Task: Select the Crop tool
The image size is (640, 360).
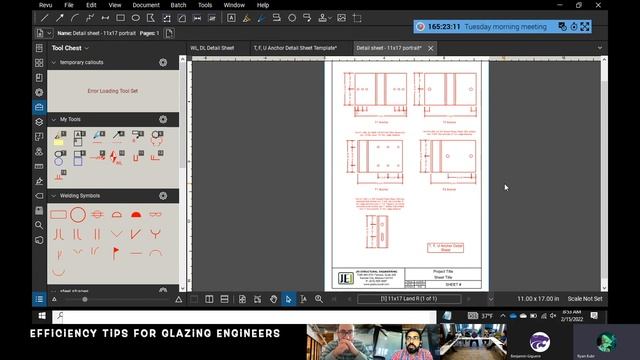Action: (357, 18)
